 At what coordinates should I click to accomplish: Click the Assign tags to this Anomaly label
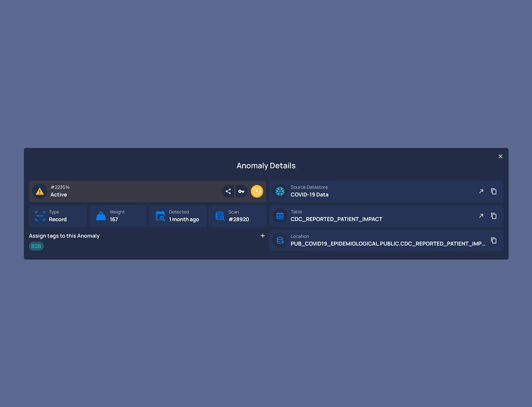pyautogui.click(x=64, y=236)
